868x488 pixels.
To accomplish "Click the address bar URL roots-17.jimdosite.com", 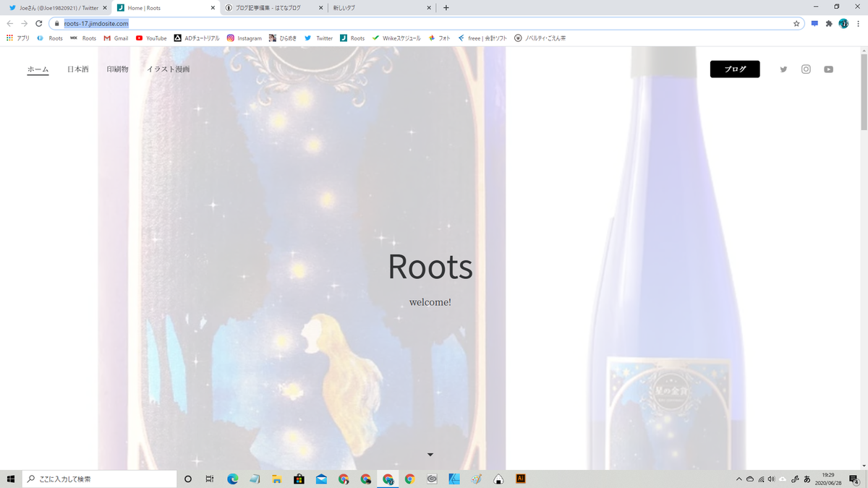I will pos(96,23).
